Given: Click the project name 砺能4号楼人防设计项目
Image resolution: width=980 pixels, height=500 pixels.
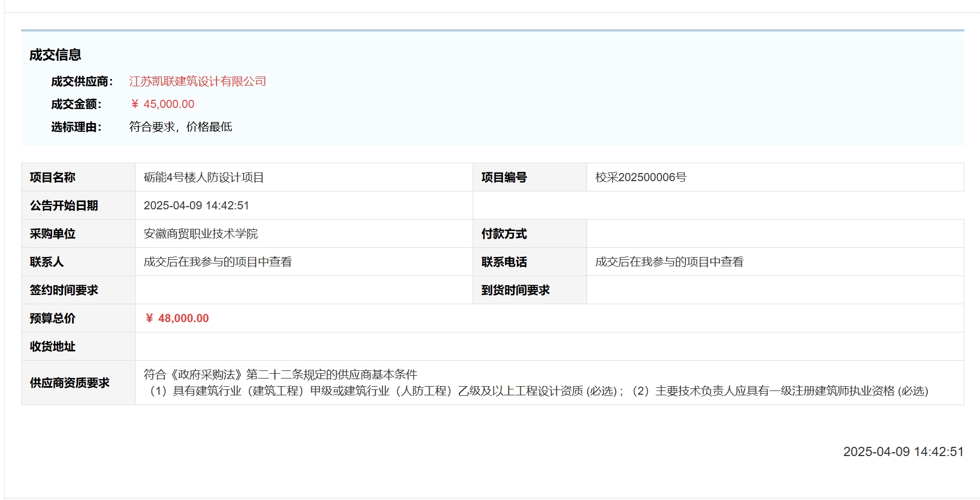Looking at the screenshot, I should [x=203, y=177].
